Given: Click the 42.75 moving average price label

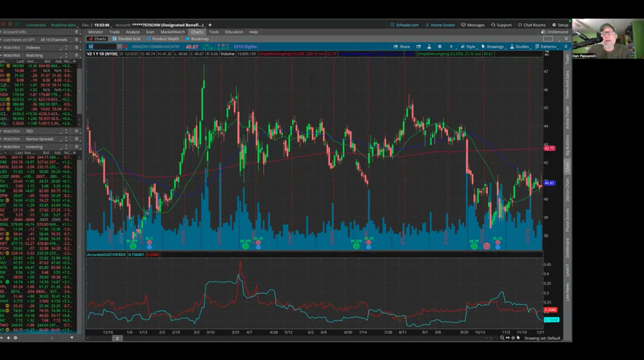Looking at the screenshot, I should coord(549,148).
